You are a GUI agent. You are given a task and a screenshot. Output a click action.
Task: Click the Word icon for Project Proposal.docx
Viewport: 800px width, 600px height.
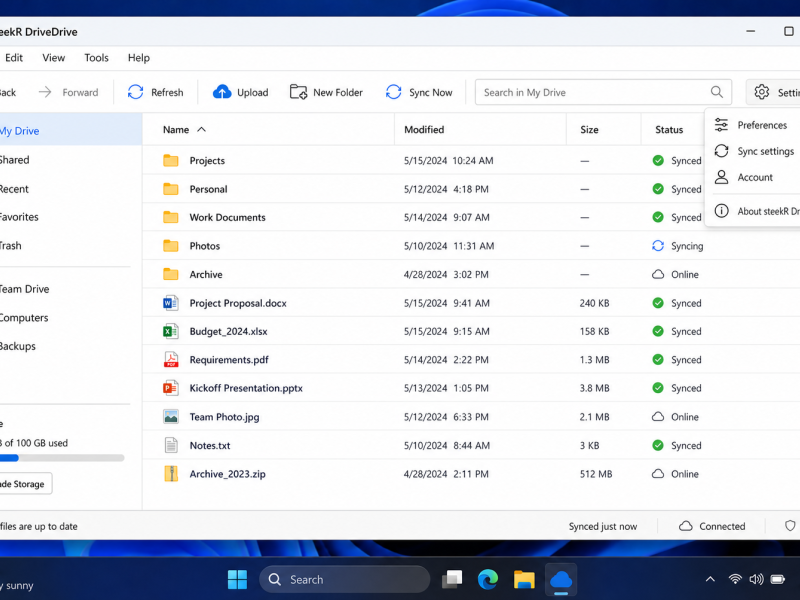pos(170,303)
